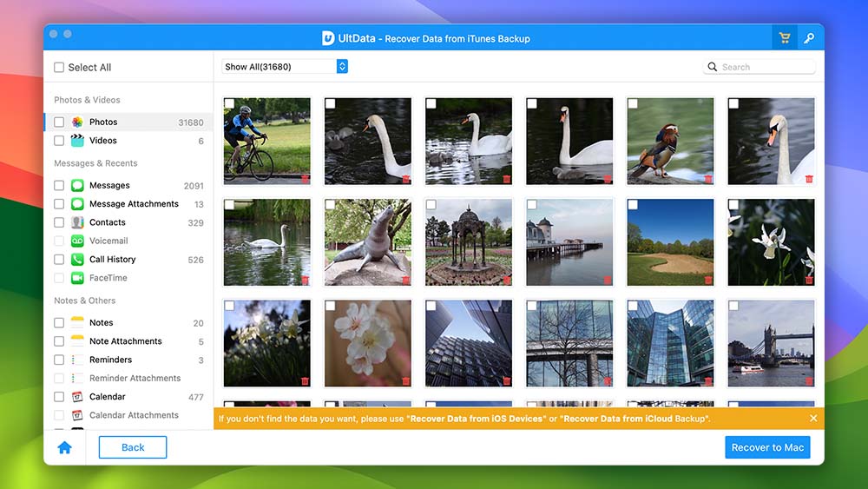Check the Contacts checkbox
Viewport: 868px width, 489px height.
(x=59, y=222)
